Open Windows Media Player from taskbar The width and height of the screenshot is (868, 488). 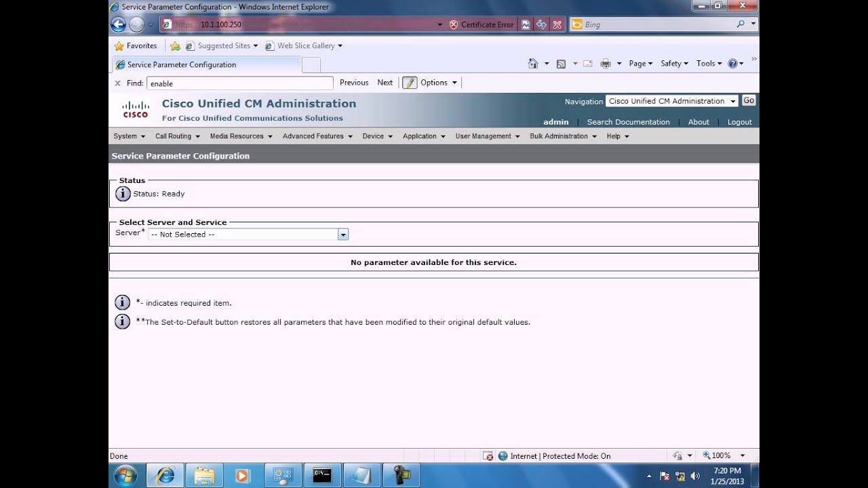[x=243, y=476]
